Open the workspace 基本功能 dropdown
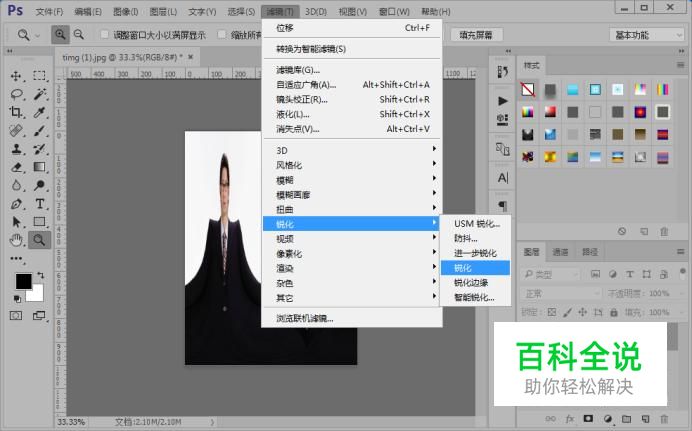 647,35
